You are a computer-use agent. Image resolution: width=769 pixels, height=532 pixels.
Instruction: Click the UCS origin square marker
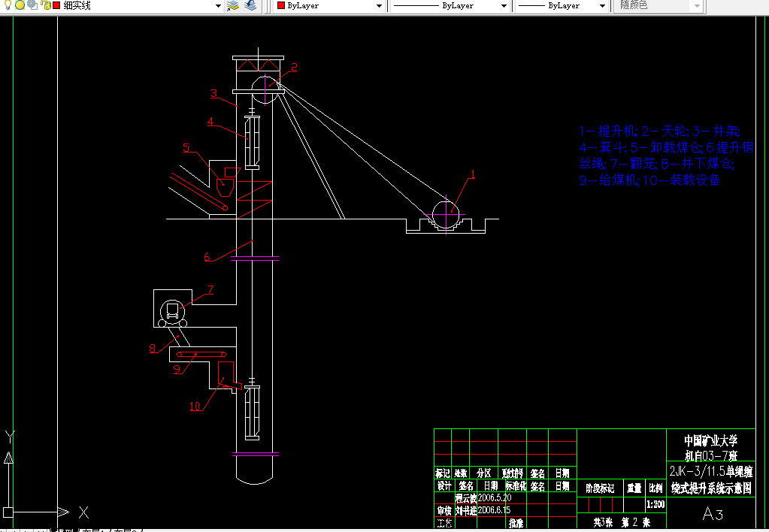click(x=8, y=513)
